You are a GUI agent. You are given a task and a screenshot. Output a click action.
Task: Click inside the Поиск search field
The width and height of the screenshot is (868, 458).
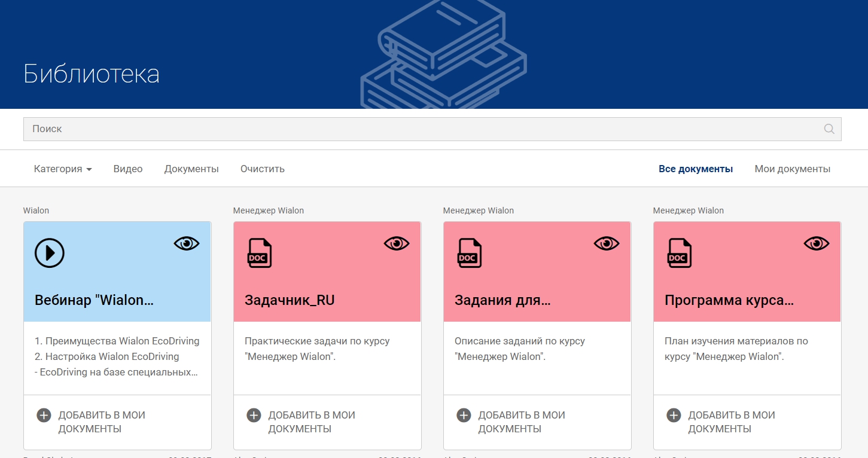click(x=239, y=128)
